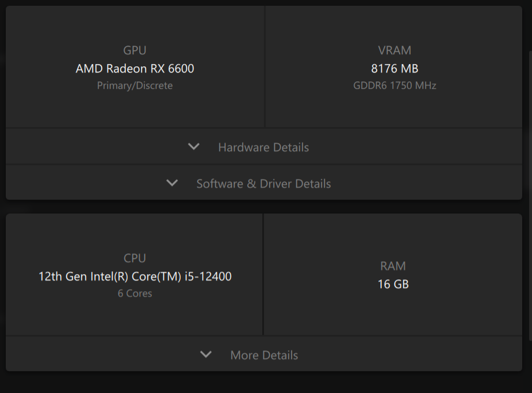Click the CPU heading label
The width and height of the screenshot is (532, 393).
point(135,258)
